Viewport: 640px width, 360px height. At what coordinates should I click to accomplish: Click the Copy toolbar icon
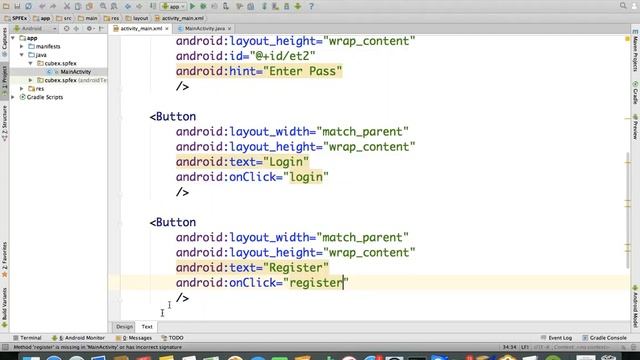(78, 6)
